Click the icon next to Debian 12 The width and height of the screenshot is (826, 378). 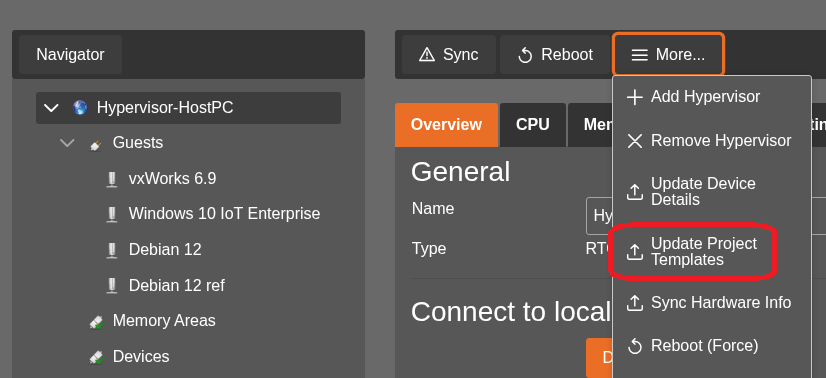[x=111, y=250]
